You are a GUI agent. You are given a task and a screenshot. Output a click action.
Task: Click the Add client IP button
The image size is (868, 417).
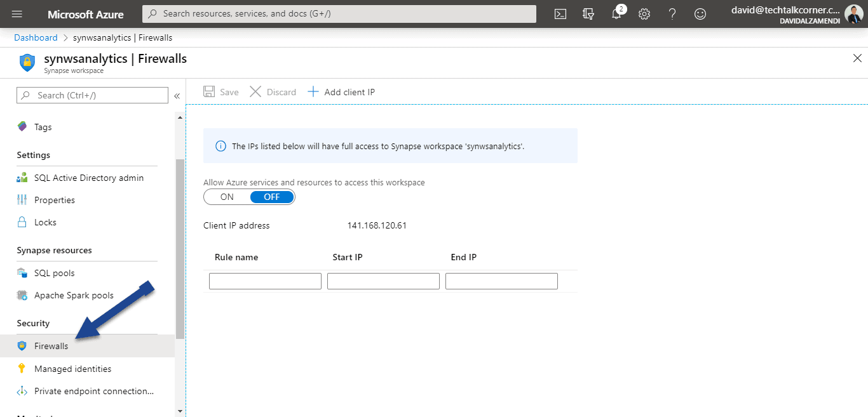pos(341,91)
